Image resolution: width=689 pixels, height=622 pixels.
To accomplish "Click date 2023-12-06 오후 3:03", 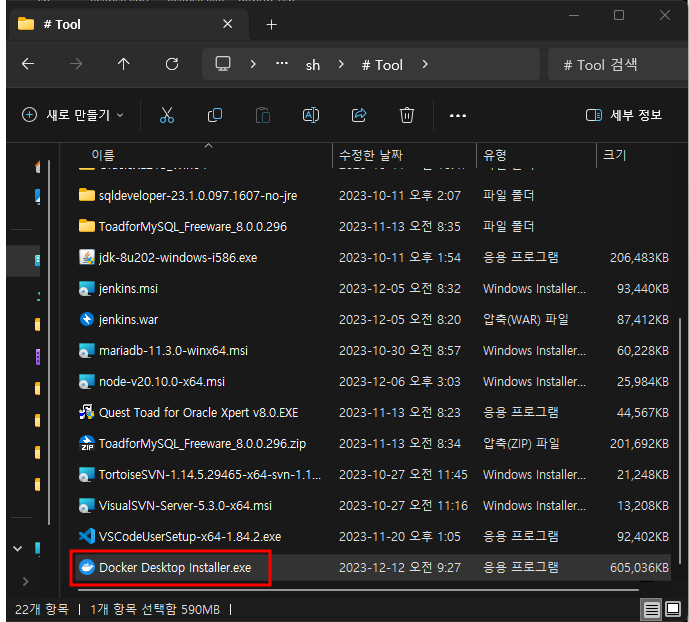I will click(x=399, y=381).
